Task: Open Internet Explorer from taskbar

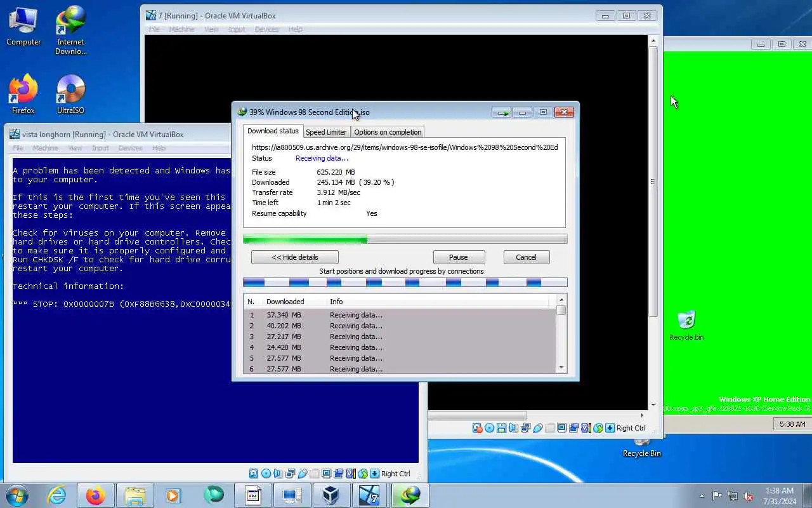Action: [x=56, y=495]
